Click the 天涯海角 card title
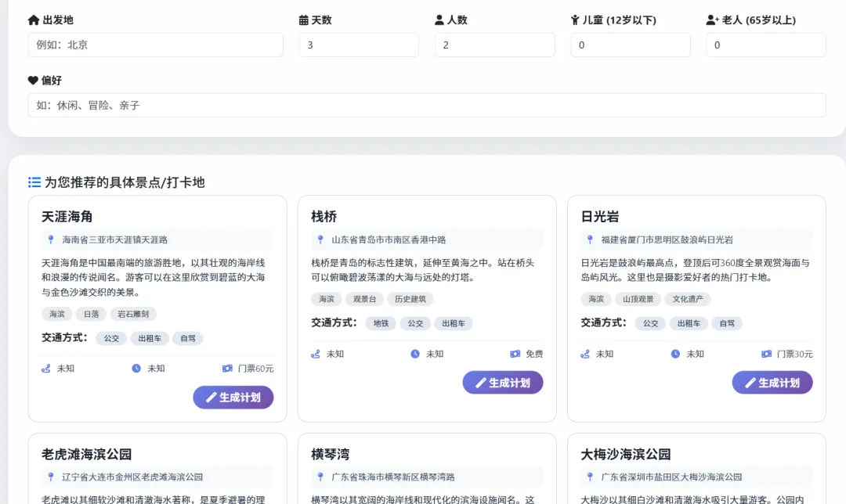Screen dimensions: 846x504 67,217
